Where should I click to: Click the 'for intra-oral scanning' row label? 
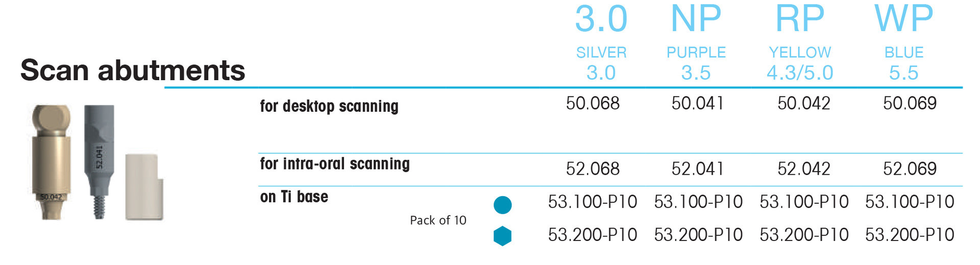tap(335, 164)
